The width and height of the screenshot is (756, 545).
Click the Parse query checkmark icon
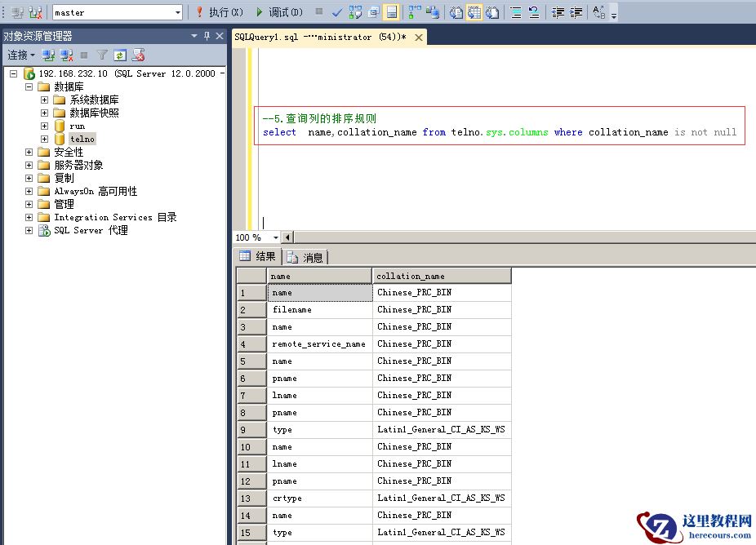point(337,12)
